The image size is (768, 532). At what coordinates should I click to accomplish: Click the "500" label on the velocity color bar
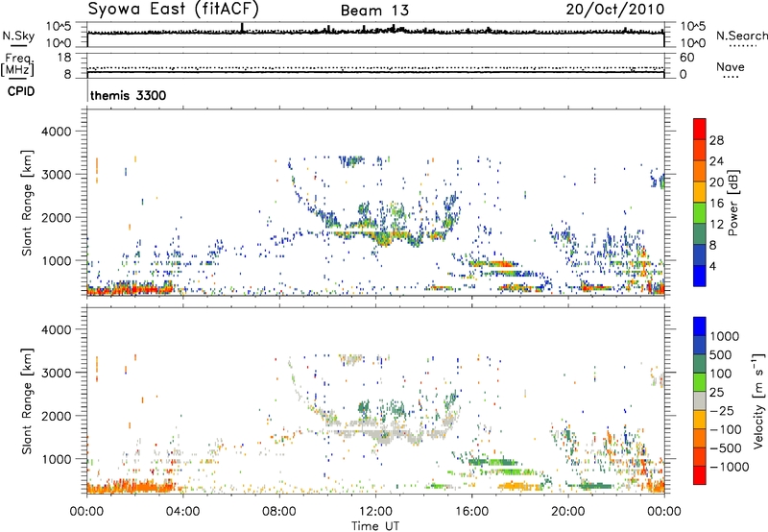point(720,355)
